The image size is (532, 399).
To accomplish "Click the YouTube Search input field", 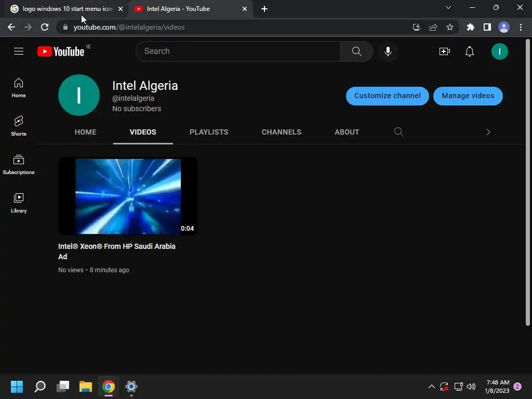I will pos(238,51).
